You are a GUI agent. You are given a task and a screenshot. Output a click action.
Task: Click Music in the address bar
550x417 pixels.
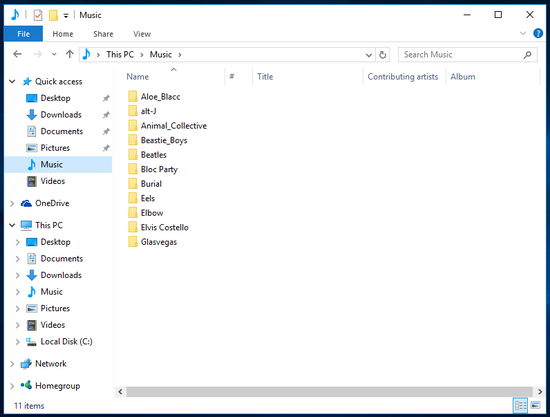(161, 54)
